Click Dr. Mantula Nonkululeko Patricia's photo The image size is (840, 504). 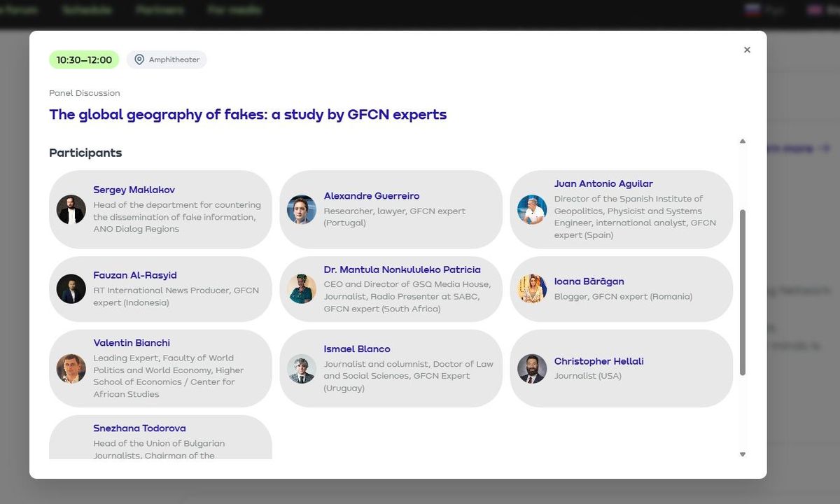click(x=302, y=288)
